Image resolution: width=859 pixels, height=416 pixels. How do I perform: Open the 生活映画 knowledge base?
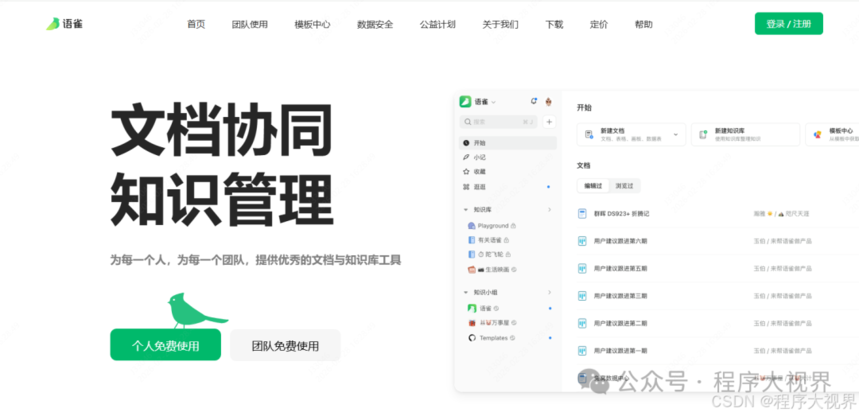click(x=492, y=269)
